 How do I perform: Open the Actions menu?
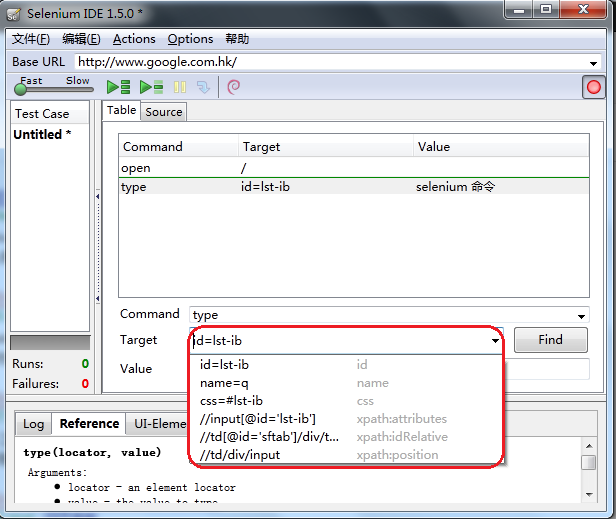point(134,39)
